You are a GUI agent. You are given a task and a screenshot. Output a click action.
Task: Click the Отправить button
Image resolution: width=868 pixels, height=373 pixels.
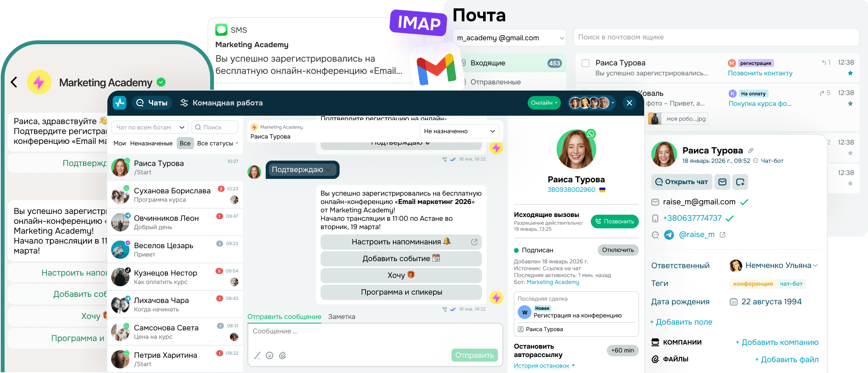click(474, 355)
